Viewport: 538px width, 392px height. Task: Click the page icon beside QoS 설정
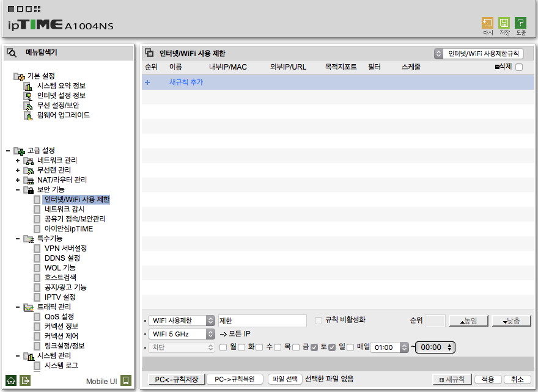37,317
